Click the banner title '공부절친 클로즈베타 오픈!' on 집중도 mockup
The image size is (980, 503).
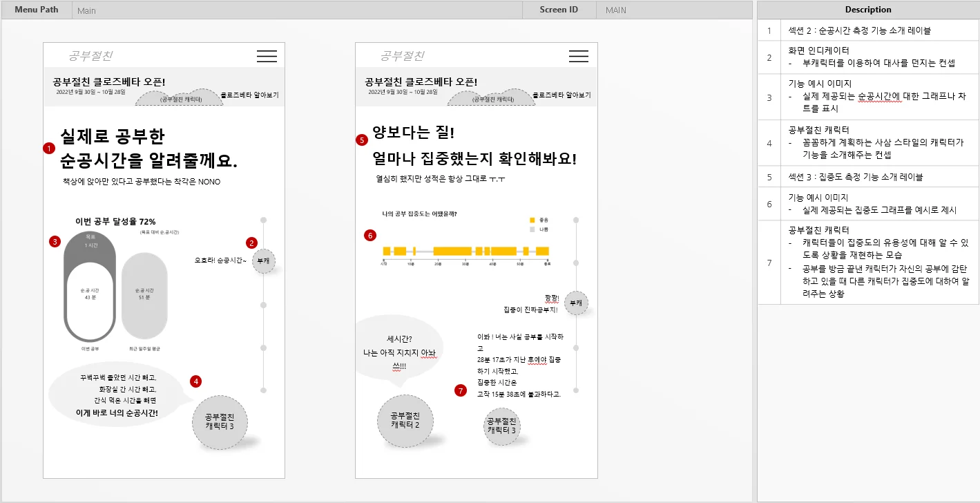[421, 82]
